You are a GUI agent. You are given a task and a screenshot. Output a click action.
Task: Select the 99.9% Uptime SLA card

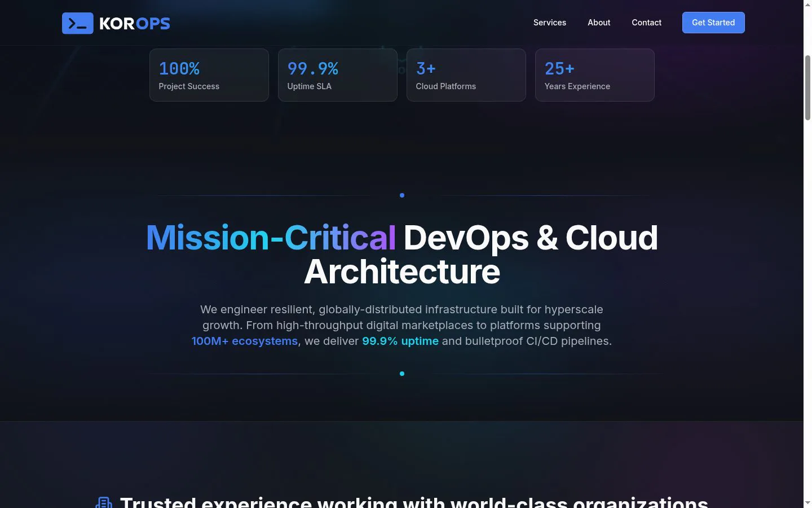tap(338, 75)
